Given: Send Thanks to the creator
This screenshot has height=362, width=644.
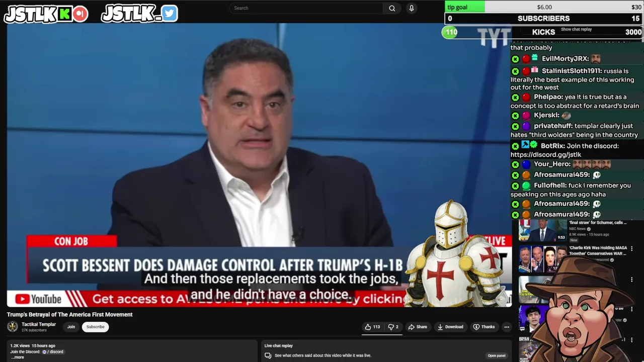Looking at the screenshot, I should 484,327.
